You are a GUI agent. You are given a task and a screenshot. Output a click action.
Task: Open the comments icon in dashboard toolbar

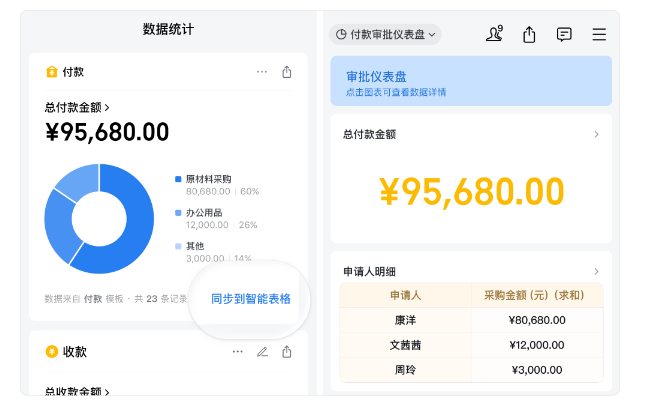pyautogui.click(x=564, y=34)
